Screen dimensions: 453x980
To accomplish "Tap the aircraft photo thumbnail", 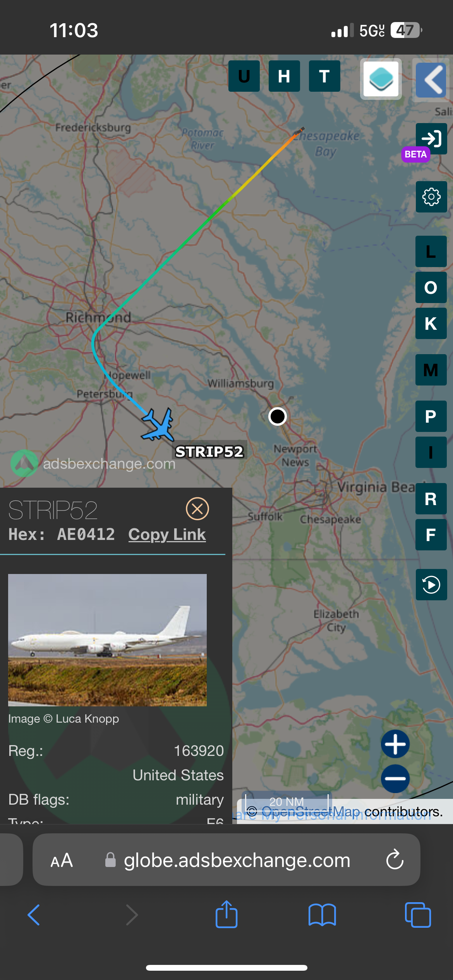I will [107, 640].
